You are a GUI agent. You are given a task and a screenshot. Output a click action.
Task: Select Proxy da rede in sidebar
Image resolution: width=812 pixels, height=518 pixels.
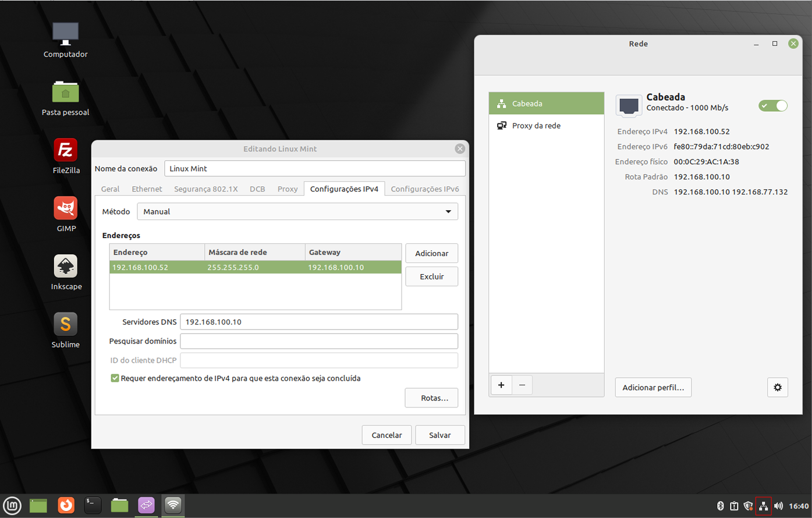(536, 126)
